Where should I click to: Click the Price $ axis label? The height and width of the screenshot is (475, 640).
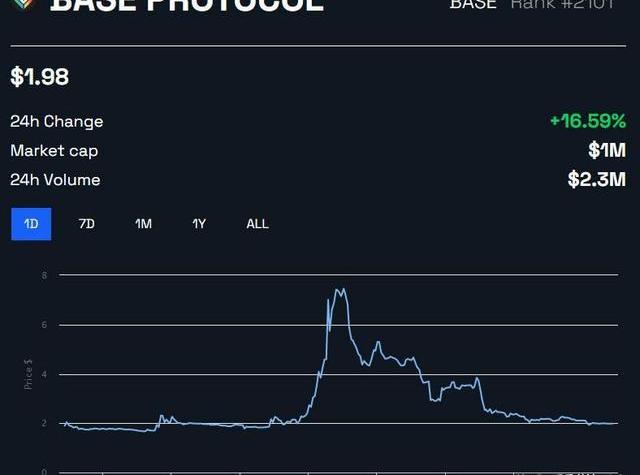pos(29,377)
